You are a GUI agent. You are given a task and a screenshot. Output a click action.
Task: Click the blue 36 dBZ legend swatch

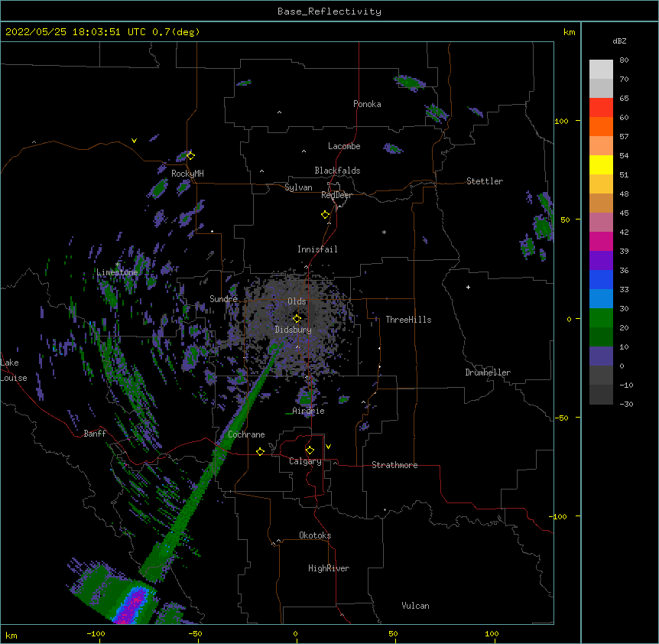point(601,279)
